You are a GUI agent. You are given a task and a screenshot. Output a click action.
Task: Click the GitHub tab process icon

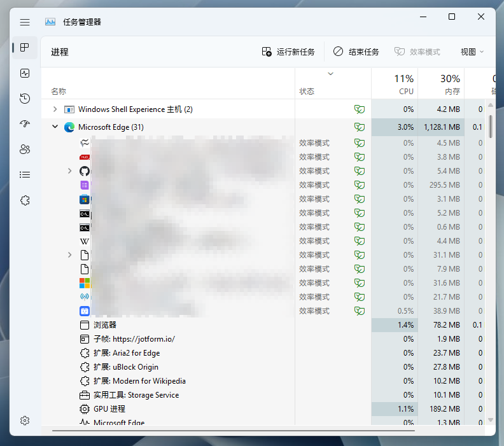[x=85, y=171]
